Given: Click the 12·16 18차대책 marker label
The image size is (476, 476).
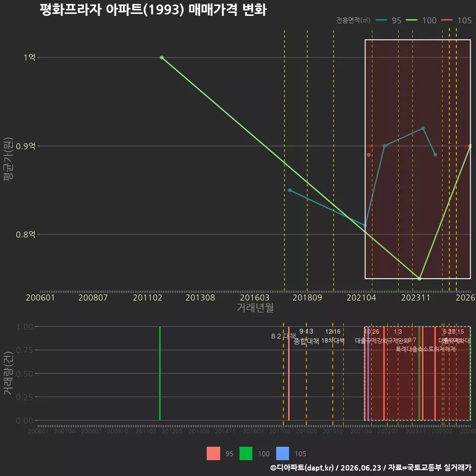Looking at the screenshot, I should [333, 336].
